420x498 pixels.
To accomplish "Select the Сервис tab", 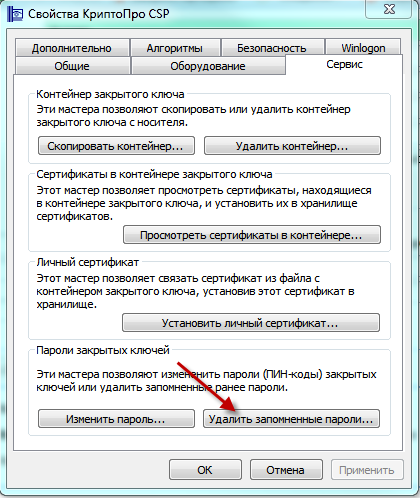I will click(344, 64).
